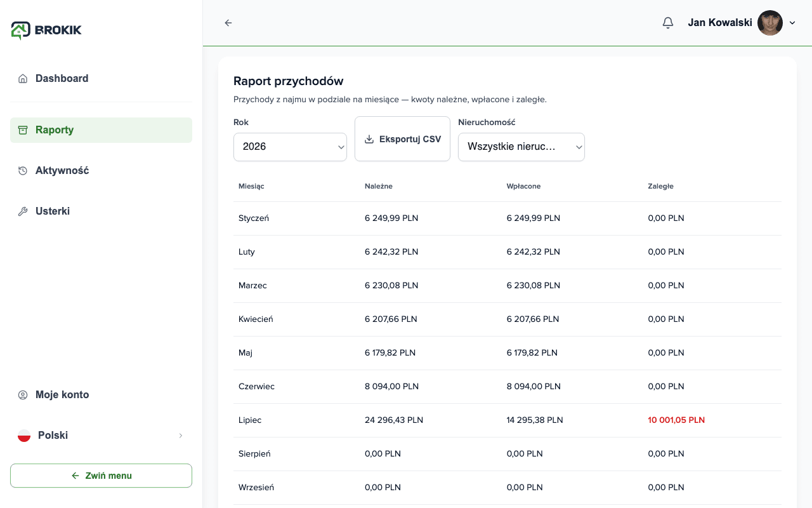Click the BROKIK logo icon
The image size is (812, 508).
click(21, 30)
